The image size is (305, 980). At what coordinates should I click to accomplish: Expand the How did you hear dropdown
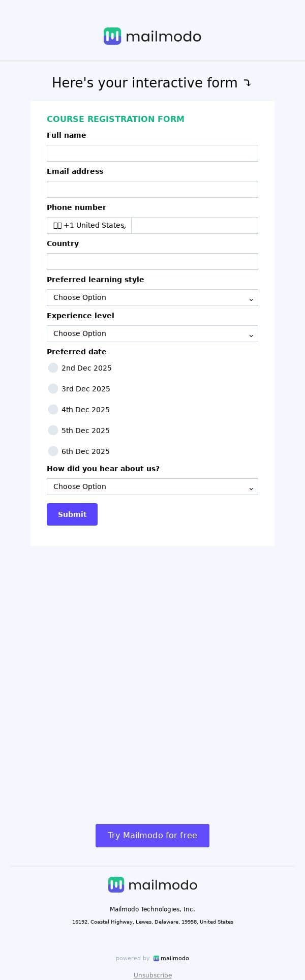pyautogui.click(x=152, y=487)
